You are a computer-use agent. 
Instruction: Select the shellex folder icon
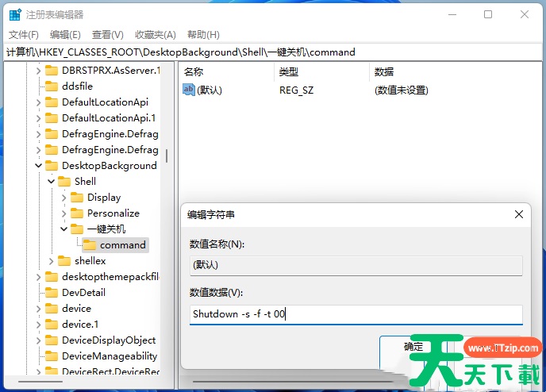coord(64,261)
